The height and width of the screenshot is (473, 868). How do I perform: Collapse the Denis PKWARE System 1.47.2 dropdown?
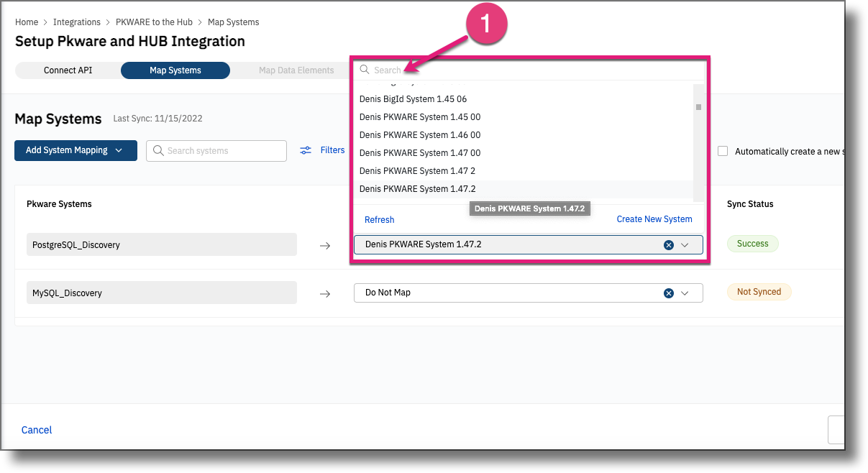click(x=685, y=244)
